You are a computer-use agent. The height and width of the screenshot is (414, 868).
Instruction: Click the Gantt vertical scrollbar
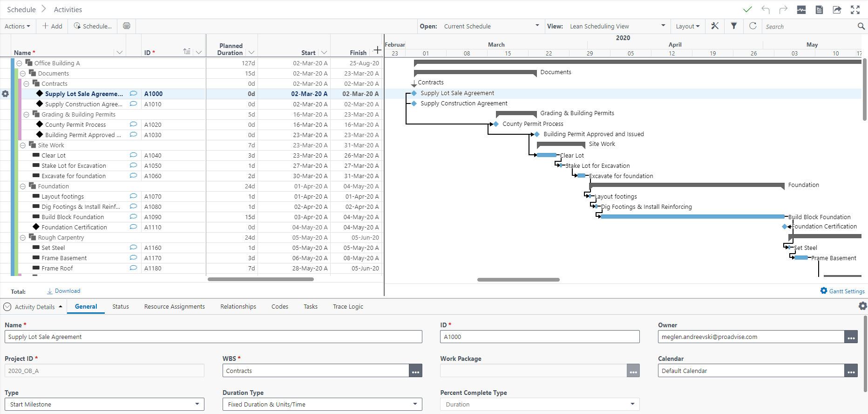tap(865, 89)
